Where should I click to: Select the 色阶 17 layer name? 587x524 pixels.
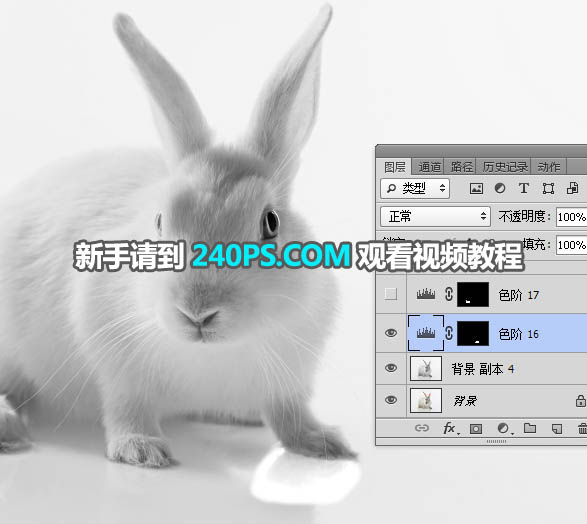pyautogui.click(x=518, y=295)
